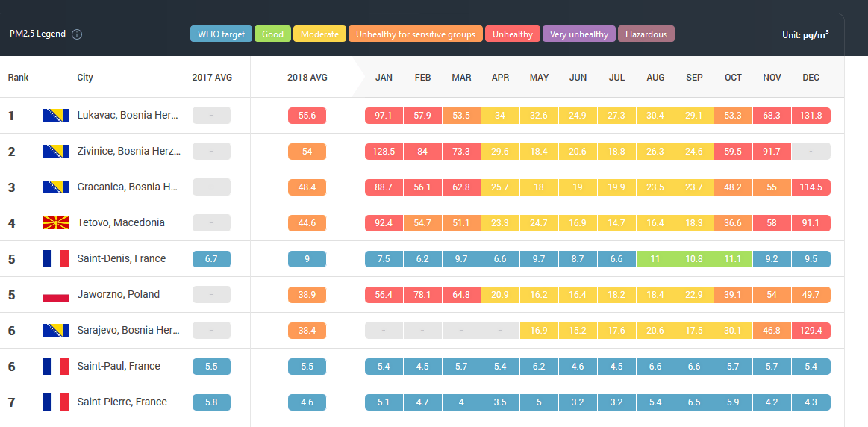
Task: Click the Poland flag beside Jaworzno
Action: 56,295
